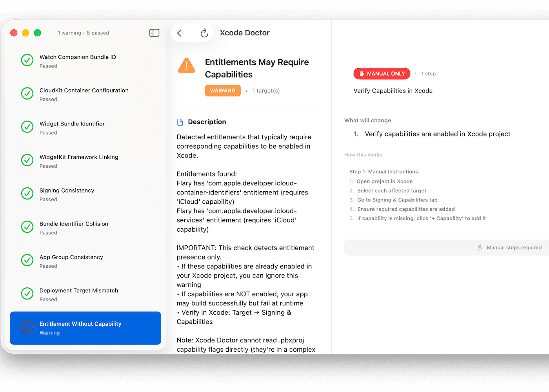Click the green checkmark beside Signing Consistency
Image resolution: width=549 pixels, height=392 pixels.
[27, 193]
